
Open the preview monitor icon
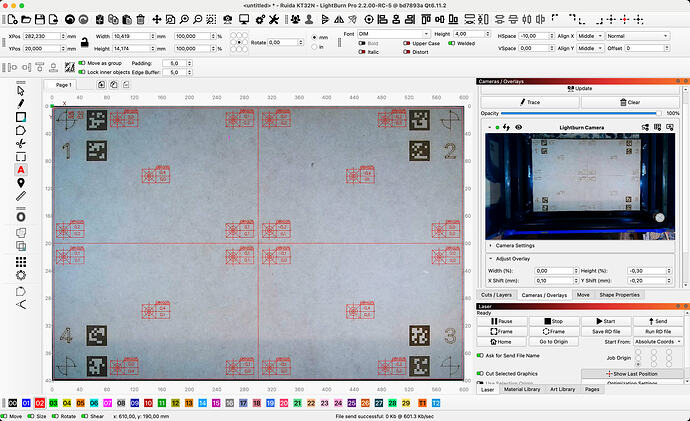pyautogui.click(x=244, y=19)
